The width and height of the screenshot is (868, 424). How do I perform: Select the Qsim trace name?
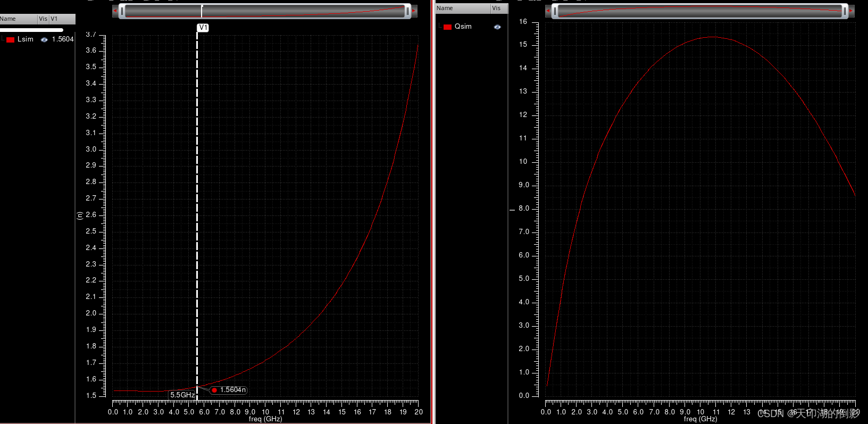tap(463, 27)
